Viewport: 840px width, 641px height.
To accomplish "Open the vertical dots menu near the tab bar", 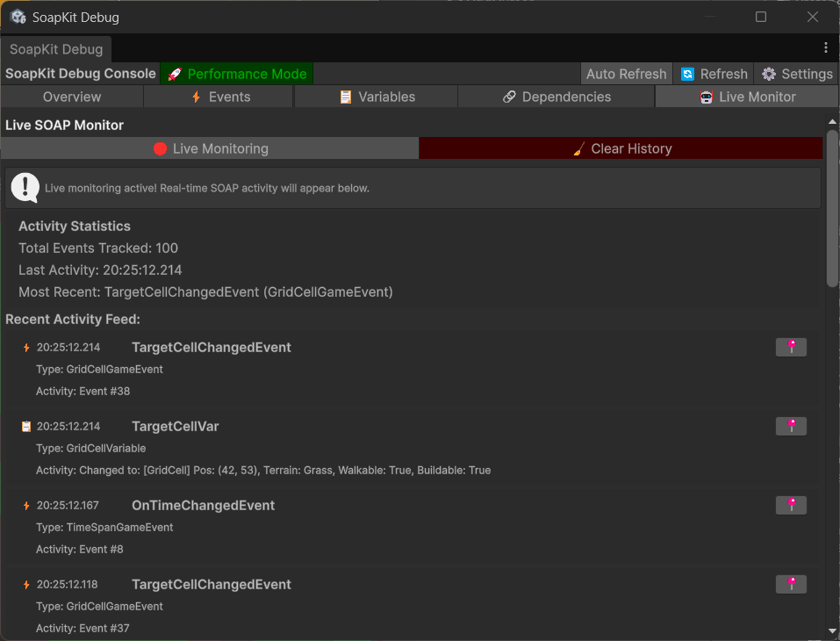I will [x=828, y=49].
